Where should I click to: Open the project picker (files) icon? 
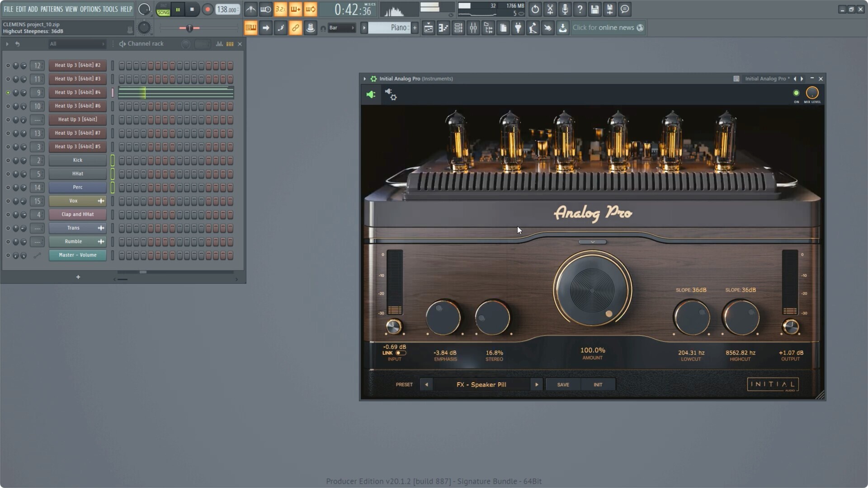[x=503, y=28]
